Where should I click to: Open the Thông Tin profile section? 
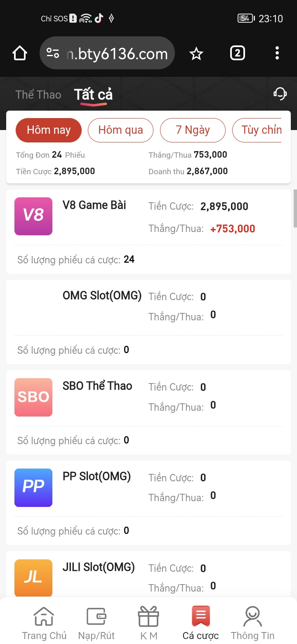[252, 623]
